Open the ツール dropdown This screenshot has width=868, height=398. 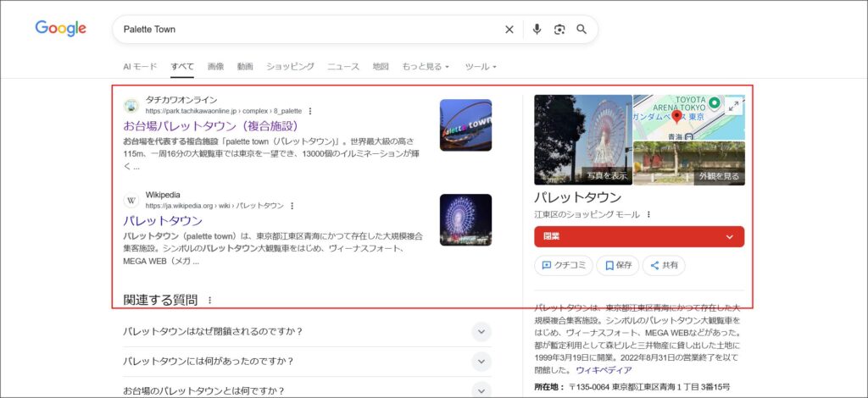click(x=481, y=66)
